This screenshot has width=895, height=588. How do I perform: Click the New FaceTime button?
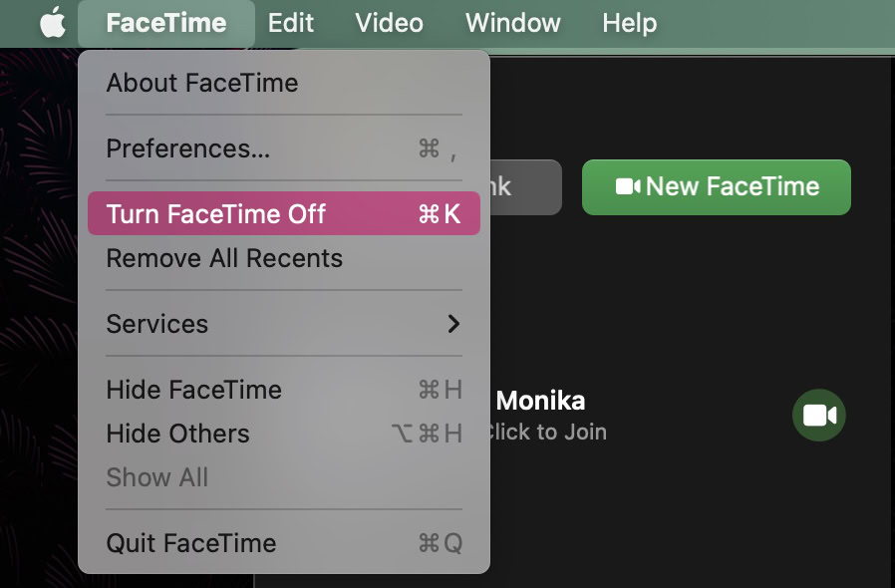coord(716,186)
